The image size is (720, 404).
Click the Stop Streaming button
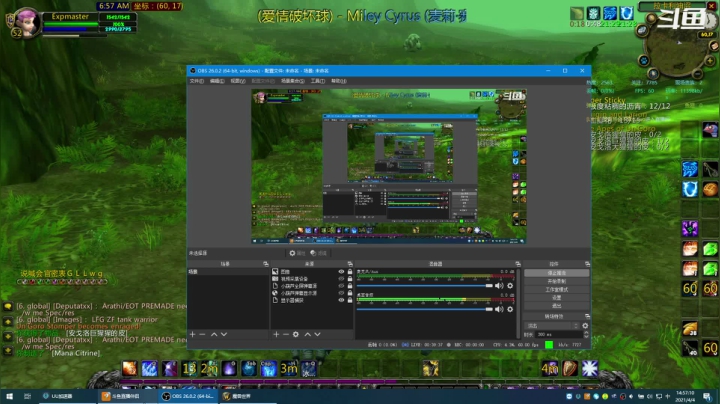click(557, 273)
